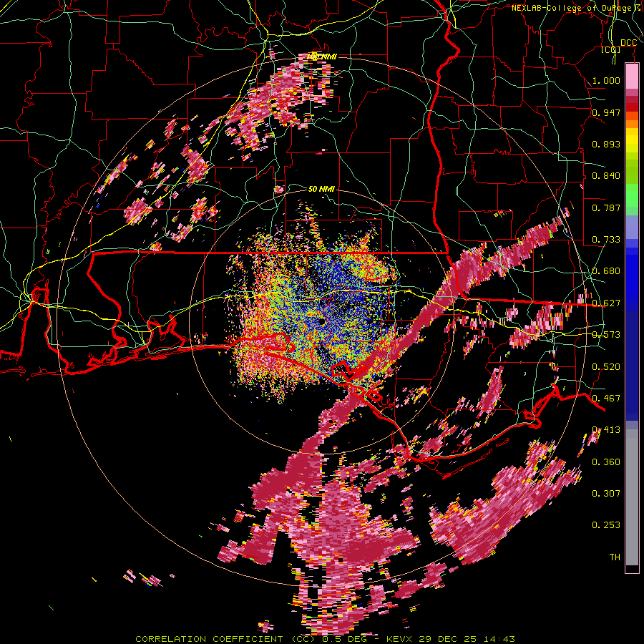
Task: Select the 0.627 legend value
Action: click(606, 303)
